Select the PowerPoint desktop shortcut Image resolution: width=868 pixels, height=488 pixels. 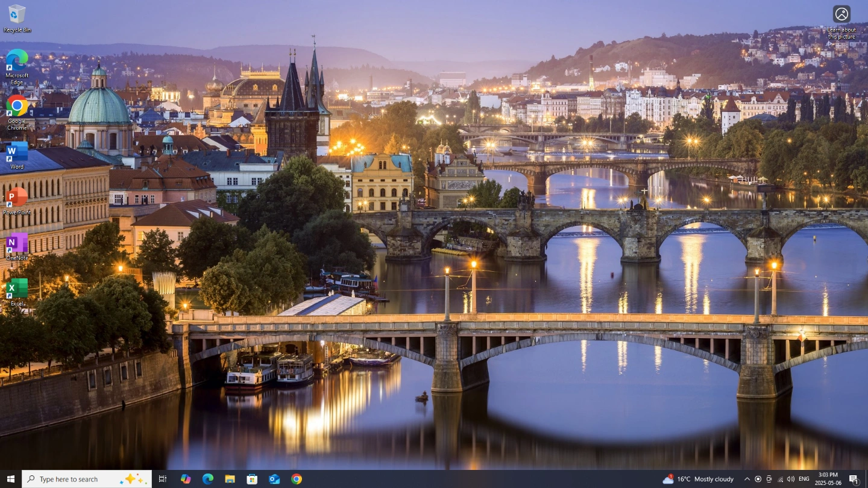coord(17,201)
